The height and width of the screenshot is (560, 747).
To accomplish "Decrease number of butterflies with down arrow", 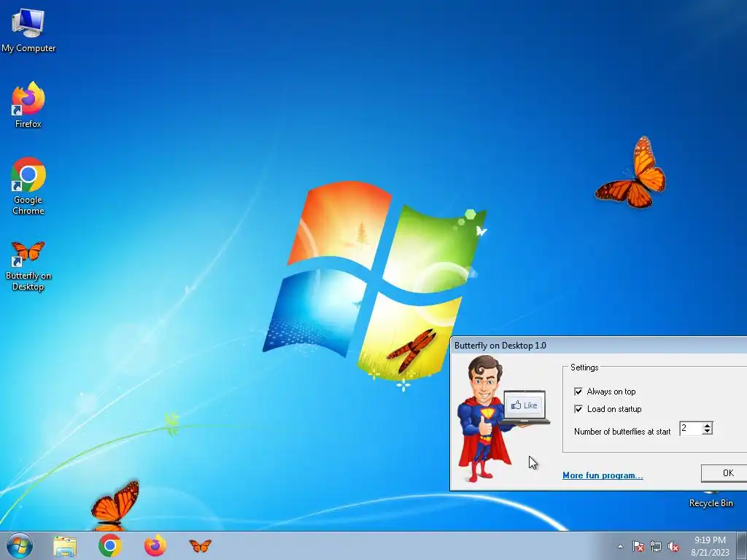I will pyautogui.click(x=708, y=432).
